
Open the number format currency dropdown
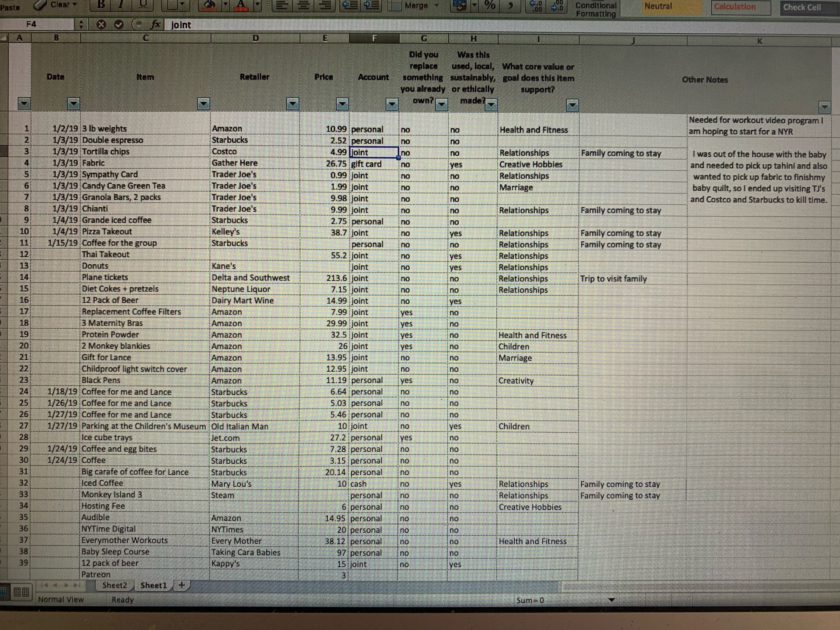pos(475,5)
